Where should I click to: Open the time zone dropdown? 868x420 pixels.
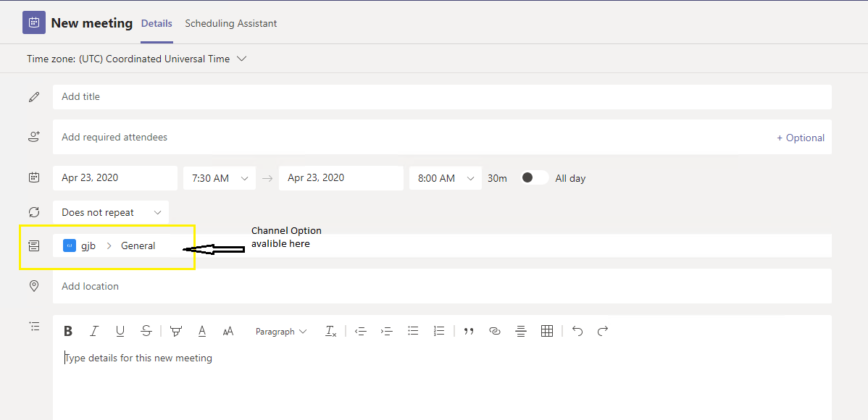[x=136, y=59]
